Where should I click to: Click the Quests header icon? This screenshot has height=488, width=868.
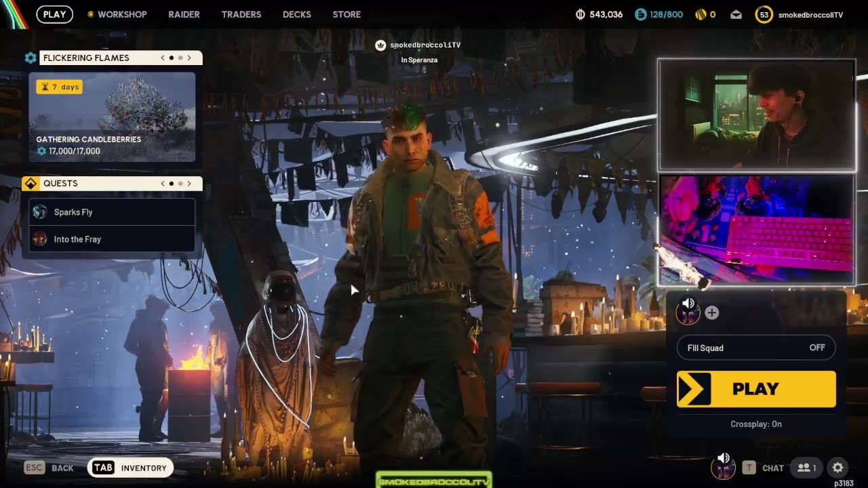31,184
